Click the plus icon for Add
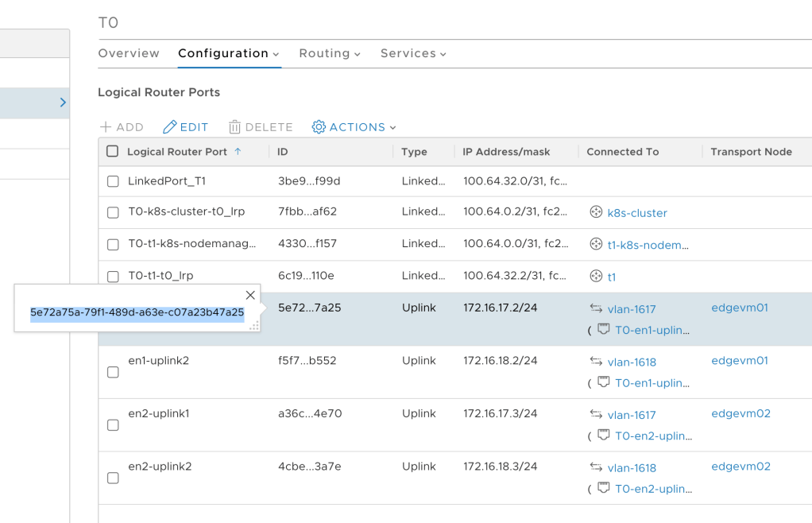812x523 pixels. [x=106, y=127]
